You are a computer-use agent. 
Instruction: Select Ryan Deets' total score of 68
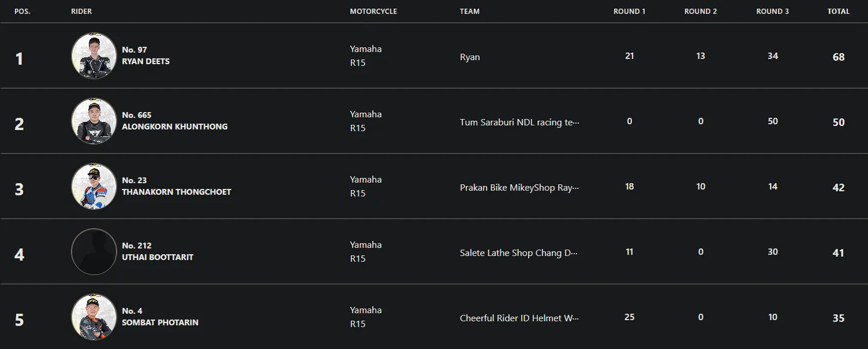[838, 57]
